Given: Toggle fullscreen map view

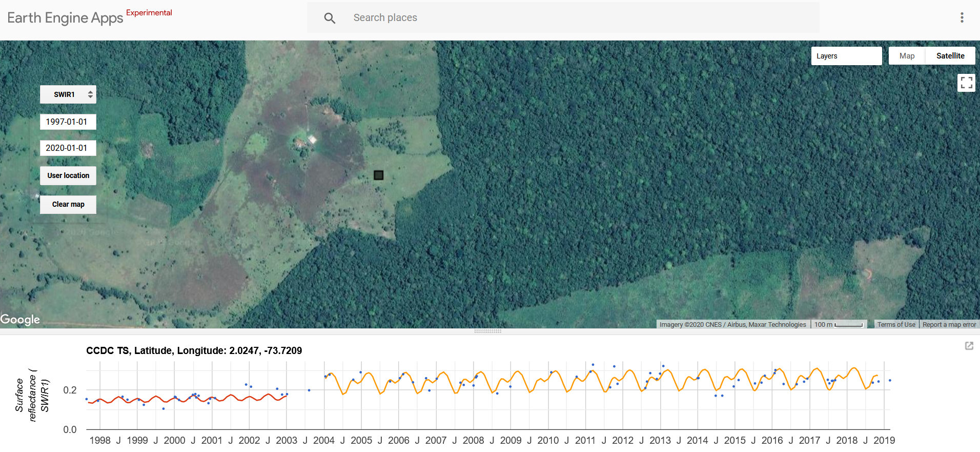Looking at the screenshot, I should point(966,83).
